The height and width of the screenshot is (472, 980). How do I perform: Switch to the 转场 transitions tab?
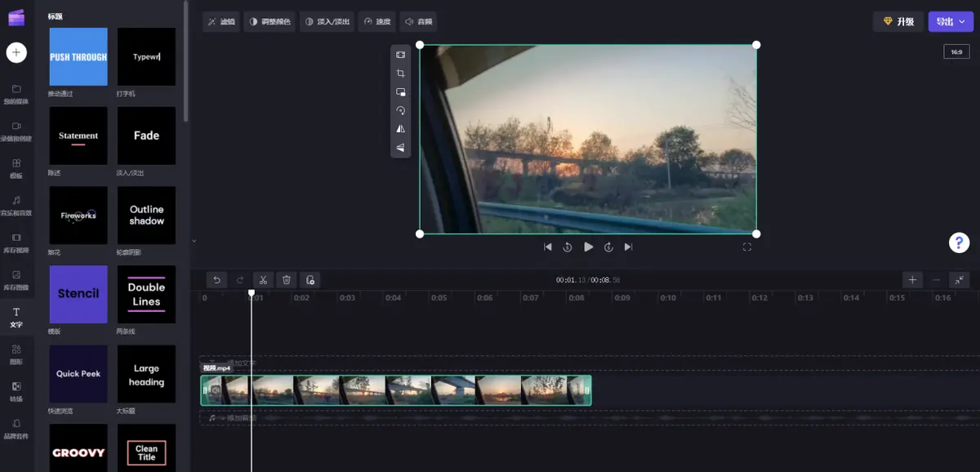pyautogui.click(x=16, y=391)
